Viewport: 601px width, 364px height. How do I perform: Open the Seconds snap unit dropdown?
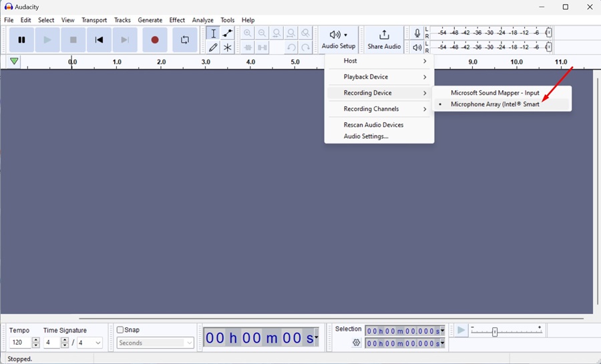pos(155,343)
